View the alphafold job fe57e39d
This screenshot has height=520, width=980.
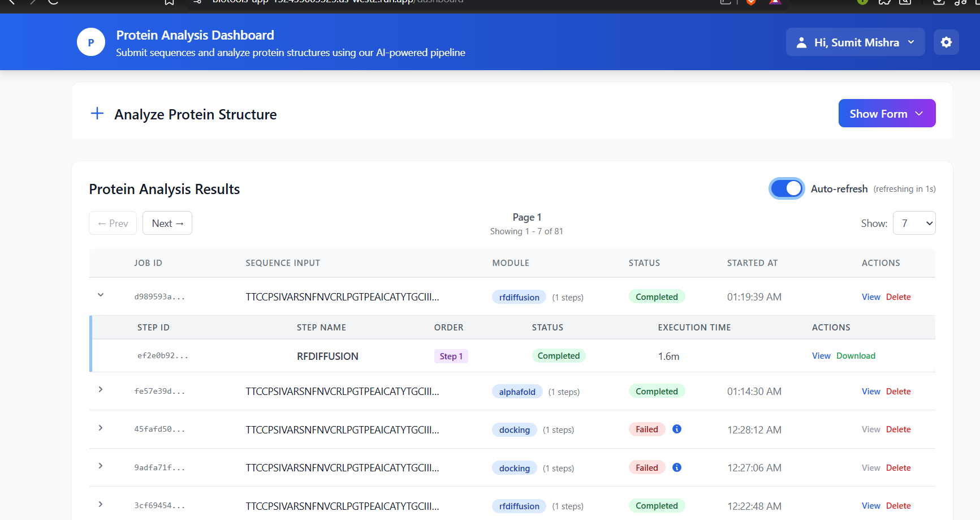tap(871, 392)
